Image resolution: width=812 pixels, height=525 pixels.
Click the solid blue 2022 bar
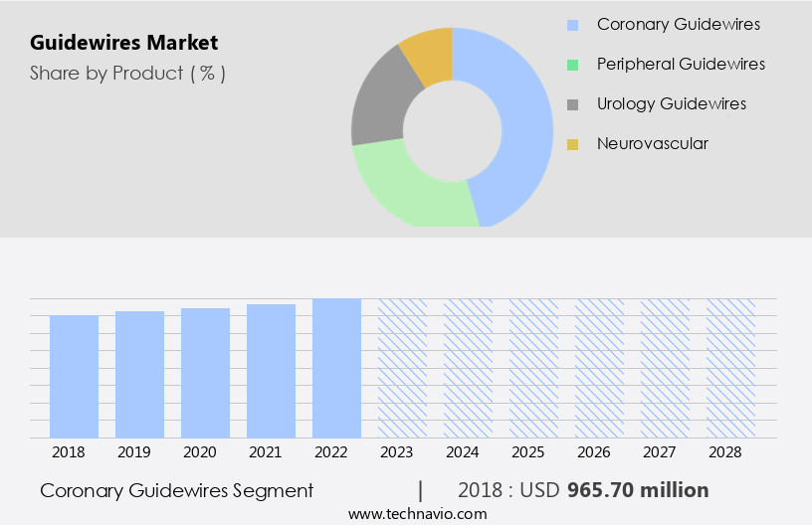(x=336, y=368)
